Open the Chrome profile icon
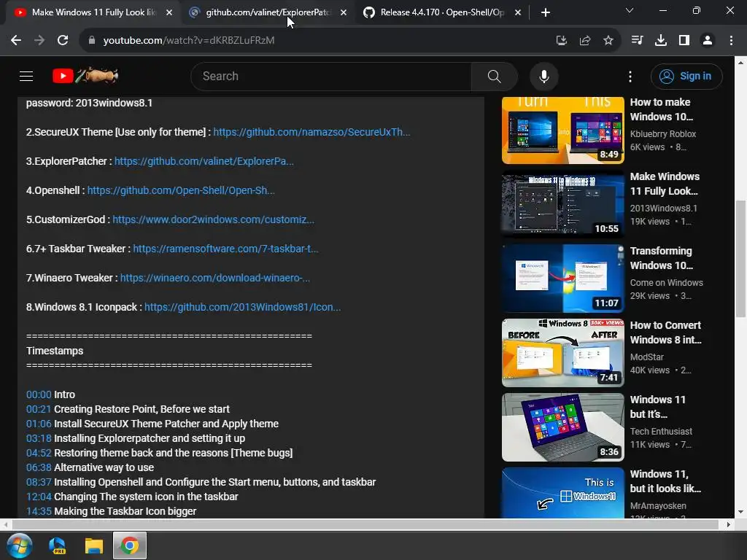This screenshot has height=560, width=747. 708,41
